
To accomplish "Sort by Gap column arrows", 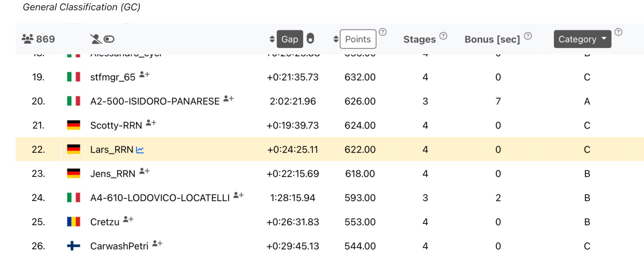I will pyautogui.click(x=272, y=39).
